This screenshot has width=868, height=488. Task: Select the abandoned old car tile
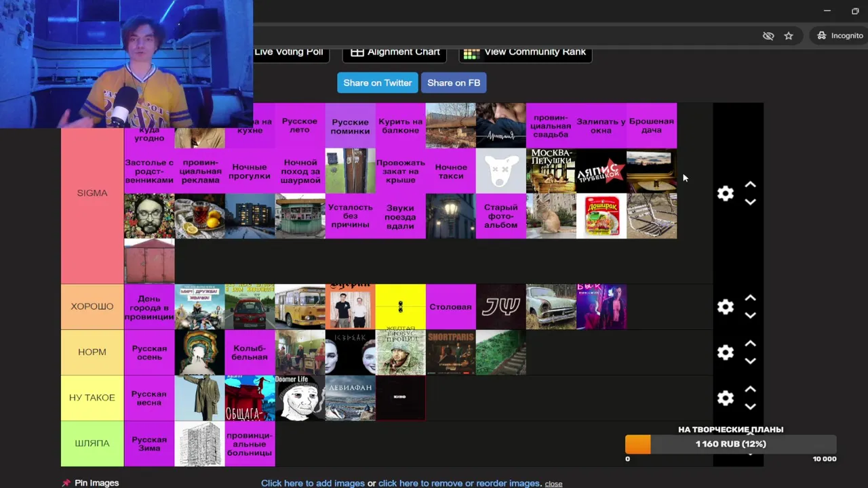[551, 306]
